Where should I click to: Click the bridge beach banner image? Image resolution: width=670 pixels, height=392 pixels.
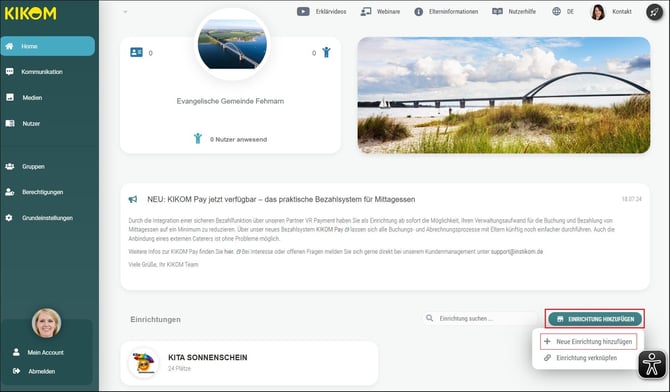point(504,95)
